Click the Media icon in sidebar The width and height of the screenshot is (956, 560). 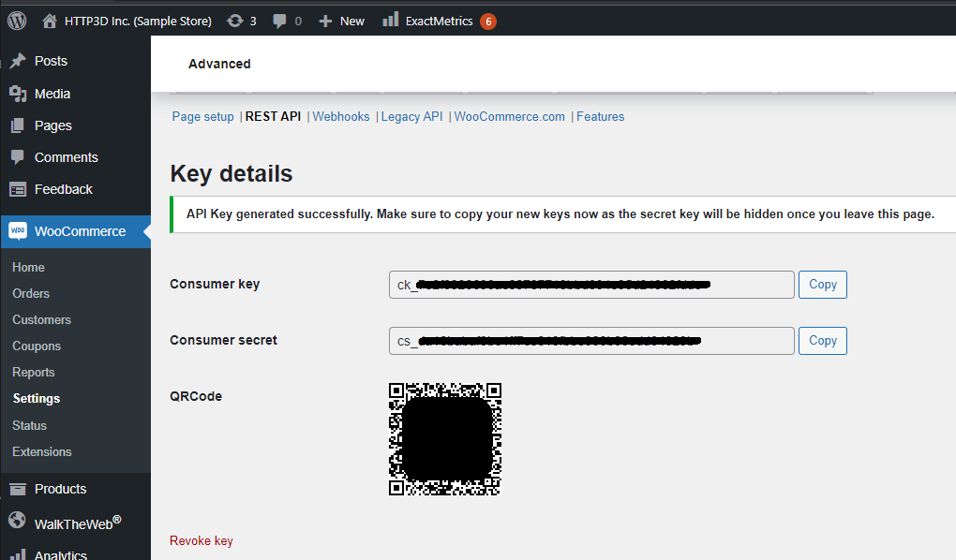(18, 94)
